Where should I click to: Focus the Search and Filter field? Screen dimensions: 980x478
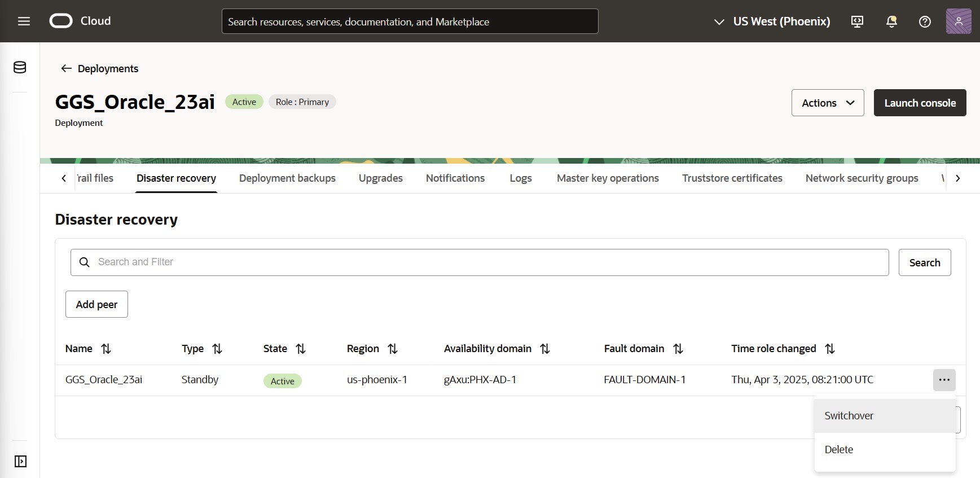pos(480,262)
